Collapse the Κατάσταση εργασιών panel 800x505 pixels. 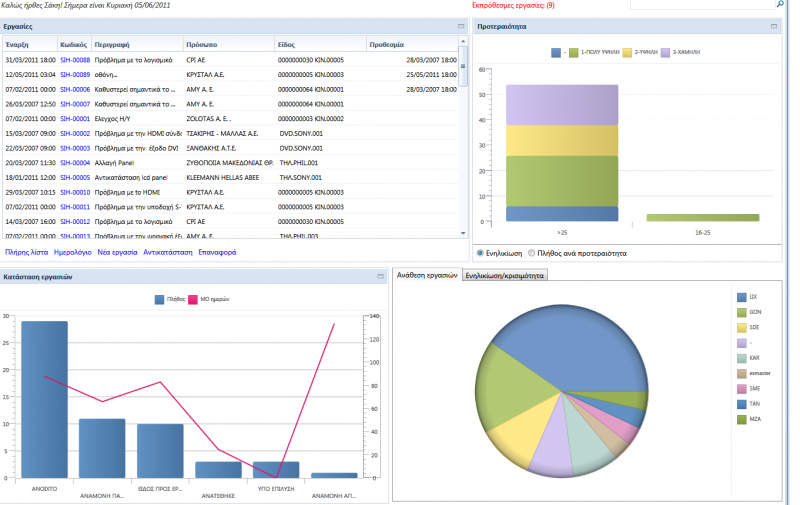(x=381, y=276)
